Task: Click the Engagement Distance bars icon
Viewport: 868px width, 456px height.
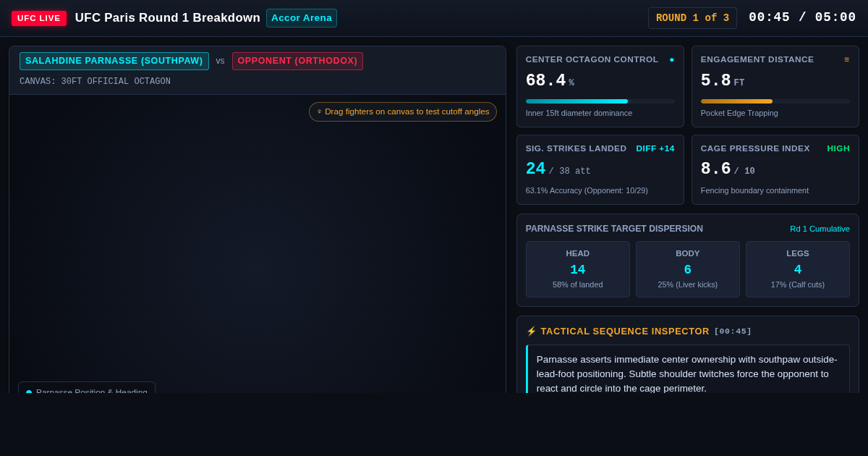Action: click(x=847, y=59)
